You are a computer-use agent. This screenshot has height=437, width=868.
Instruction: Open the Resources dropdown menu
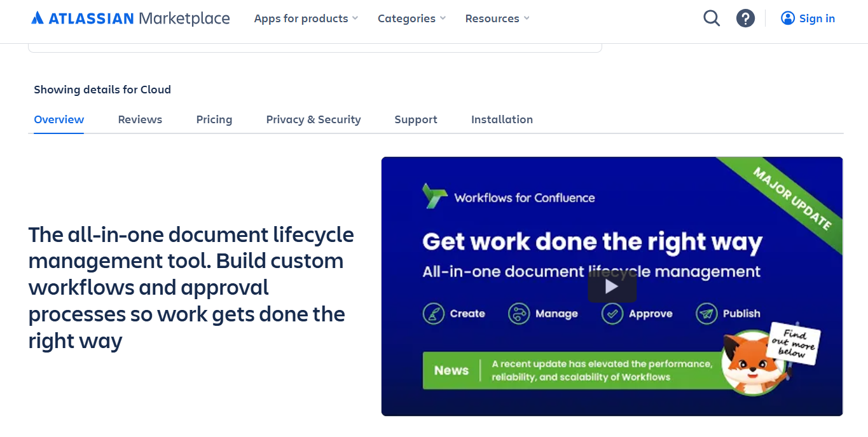click(x=497, y=18)
